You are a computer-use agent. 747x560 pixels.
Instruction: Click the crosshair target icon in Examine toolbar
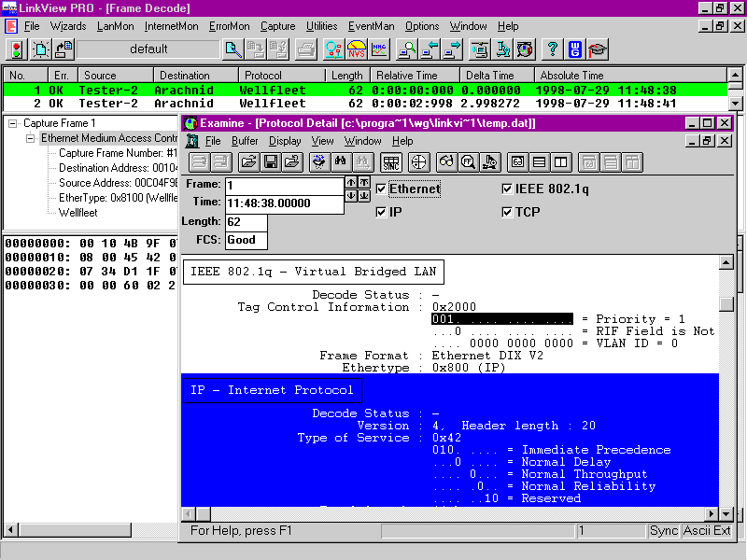tap(417, 162)
